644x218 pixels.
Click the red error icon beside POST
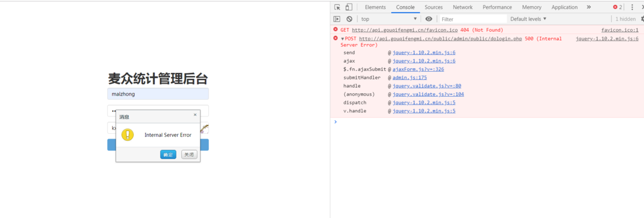(x=336, y=38)
